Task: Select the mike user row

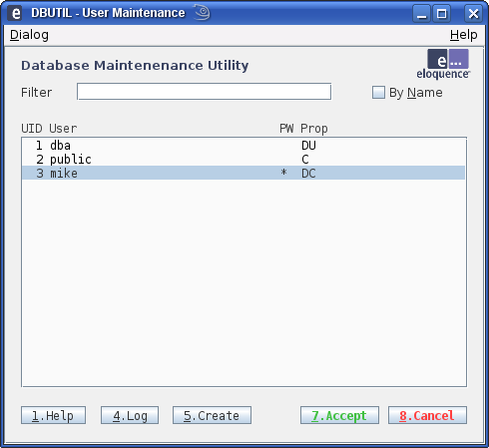Action: point(244,173)
